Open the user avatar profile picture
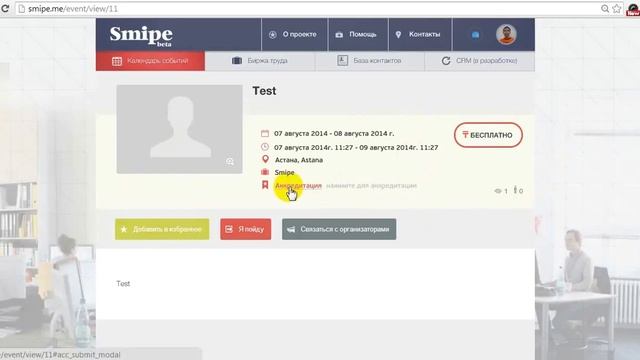This screenshot has height=360, width=640. [506, 34]
